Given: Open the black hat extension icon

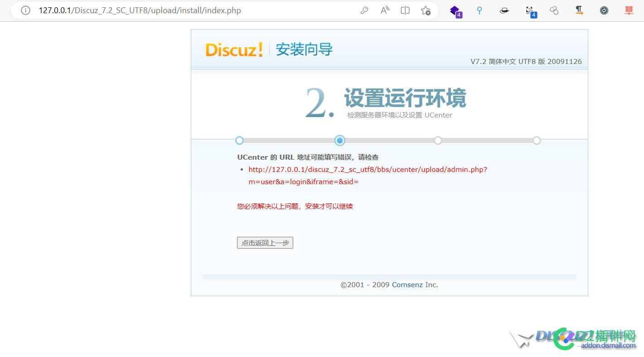Looking at the screenshot, I should tap(504, 10).
